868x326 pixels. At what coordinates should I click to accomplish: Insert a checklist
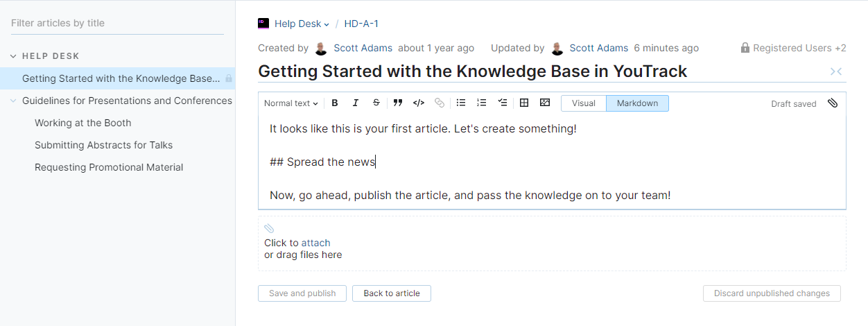(x=503, y=103)
